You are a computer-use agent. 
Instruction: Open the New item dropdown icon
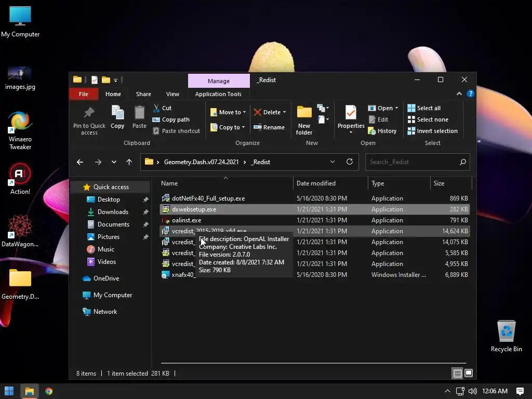[323, 108]
